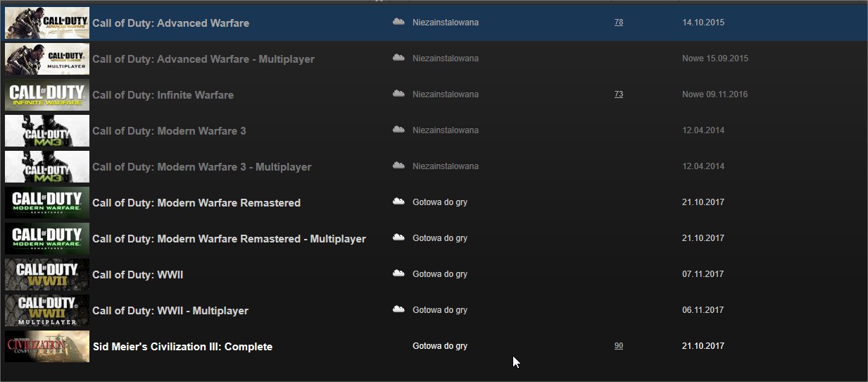Click date 06.11.2017 for WWII - Multiplayer

703,310
